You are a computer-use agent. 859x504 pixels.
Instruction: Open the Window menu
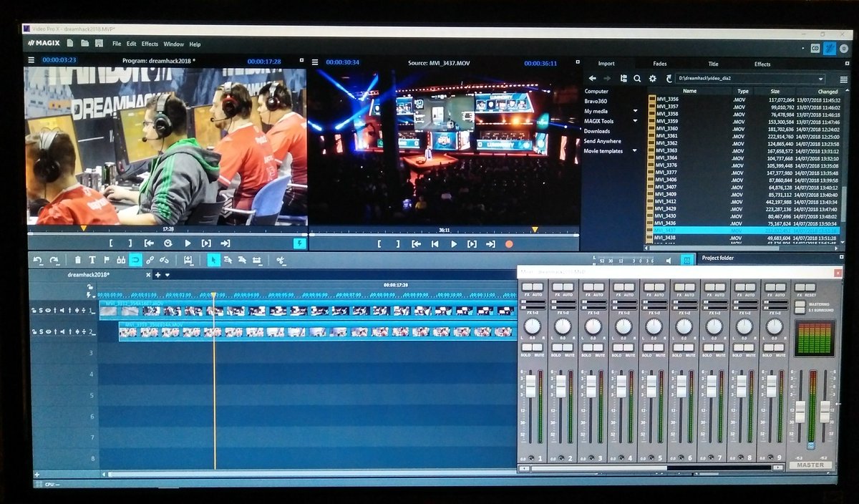173,44
